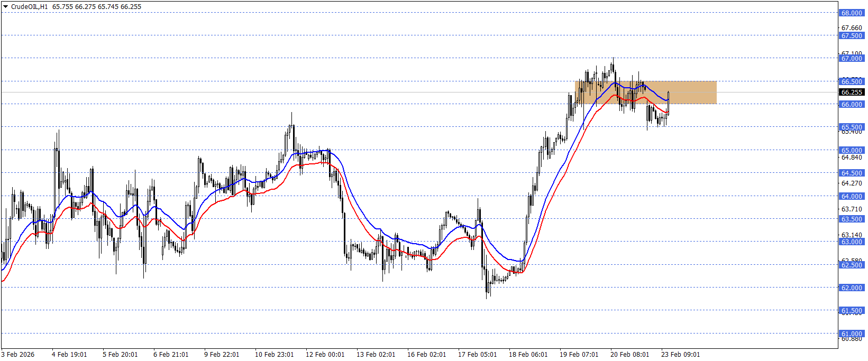Select the 61.000 price level label
This screenshot has width=868, height=361.
tap(852, 334)
